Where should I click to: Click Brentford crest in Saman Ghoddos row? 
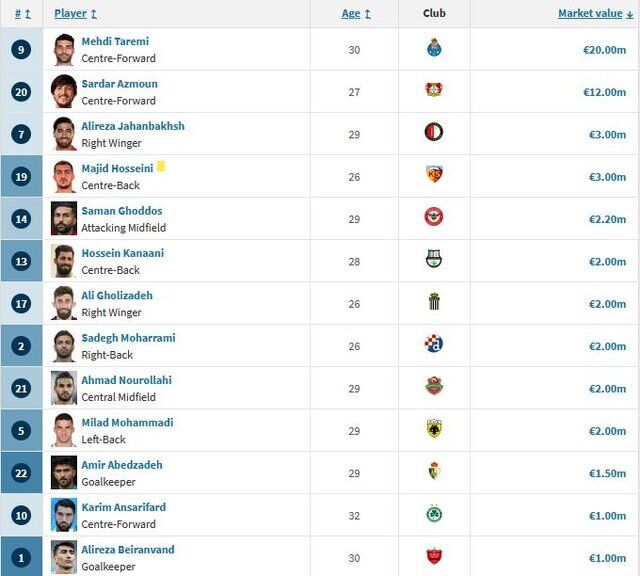(433, 217)
